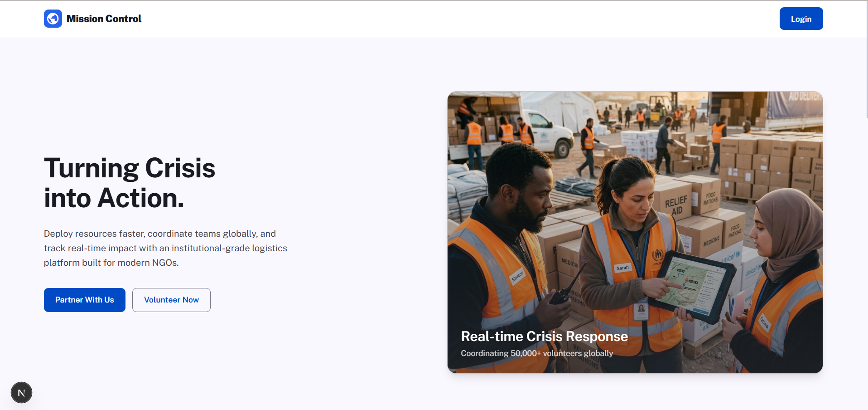Click the "Turning Crisis into Action." headline
This screenshot has width=868, height=410.
130,183
